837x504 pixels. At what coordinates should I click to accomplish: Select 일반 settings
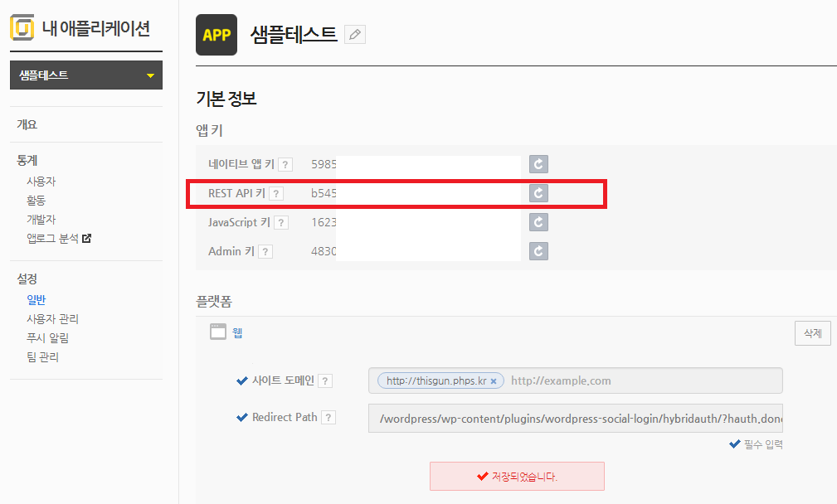36,300
